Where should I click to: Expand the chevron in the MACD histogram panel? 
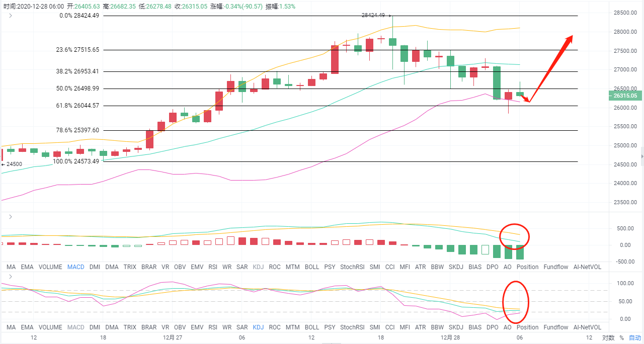(10, 217)
